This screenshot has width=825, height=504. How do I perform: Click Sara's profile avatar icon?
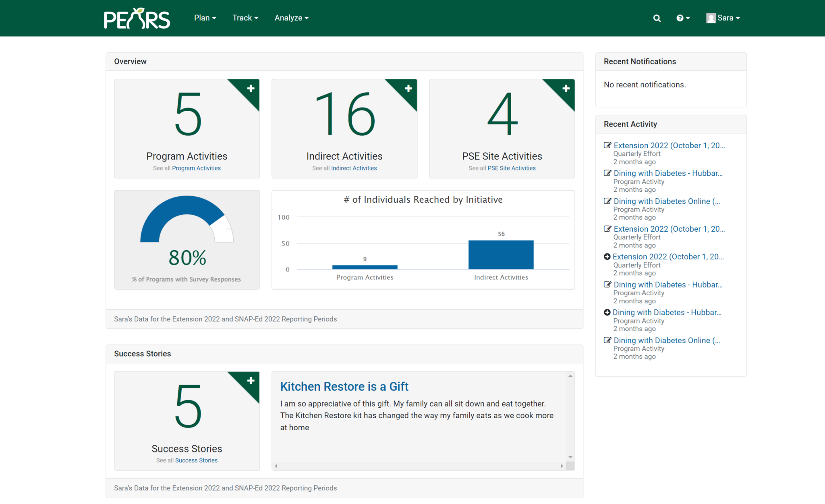click(x=711, y=18)
